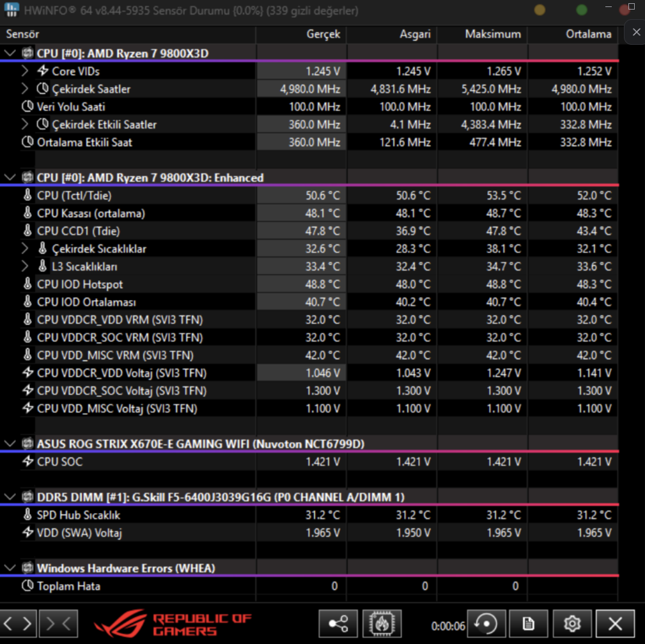Collapse the CPU [#0]: AMD Ryzen 7 9800X3D group
Image resolution: width=645 pixels, height=644 pixels.
click(10, 53)
